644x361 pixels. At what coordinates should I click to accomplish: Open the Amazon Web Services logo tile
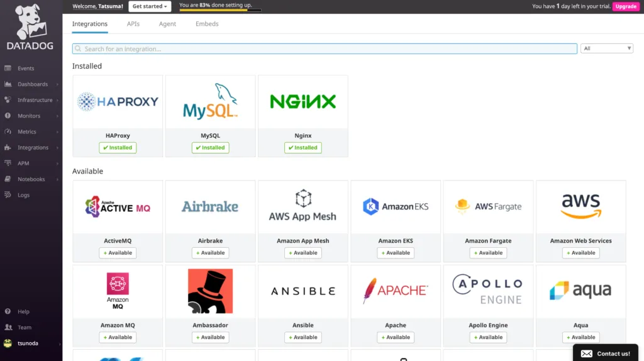click(x=580, y=206)
